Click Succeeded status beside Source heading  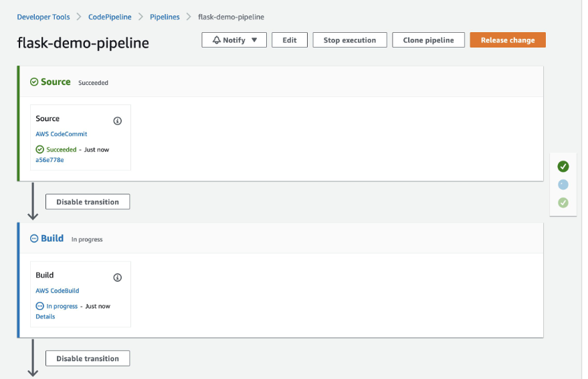[93, 83]
